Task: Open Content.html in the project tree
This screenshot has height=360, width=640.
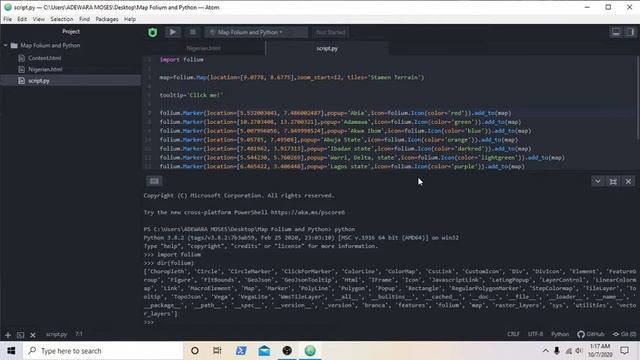Action: (44, 58)
